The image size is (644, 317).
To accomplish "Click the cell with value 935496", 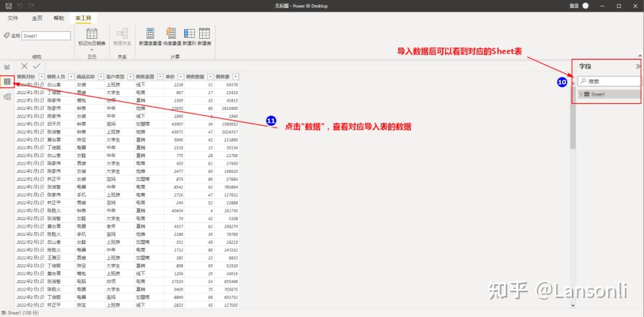I will point(227,281).
